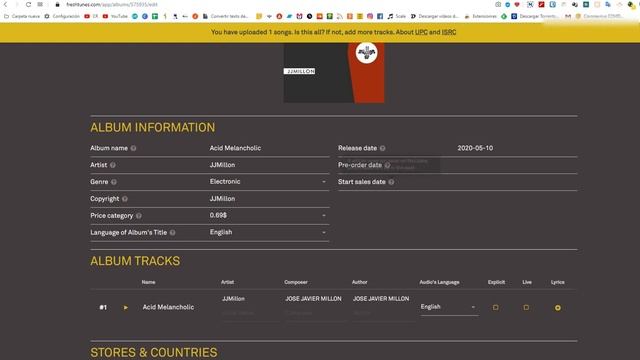Edit the Album name field Acid Melancholic
Screen dimensions: 640x360
pos(269,148)
